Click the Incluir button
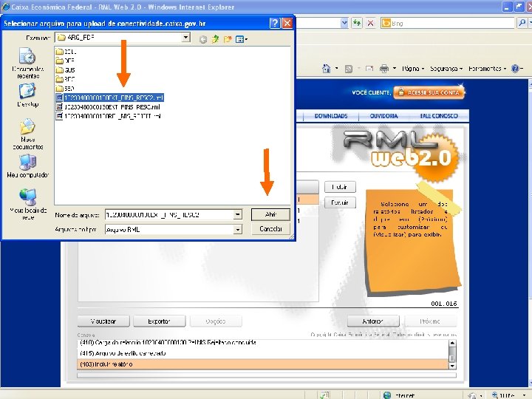This screenshot has height=399, width=532. coord(340,187)
